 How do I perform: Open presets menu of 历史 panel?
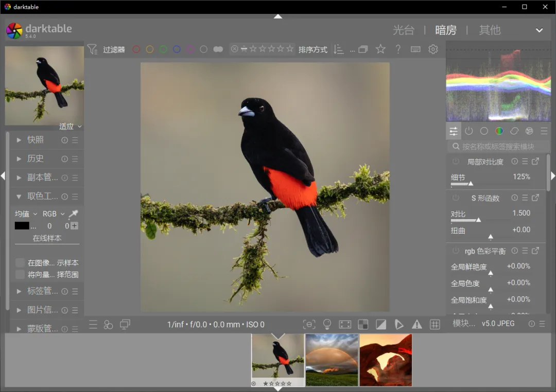coord(75,159)
